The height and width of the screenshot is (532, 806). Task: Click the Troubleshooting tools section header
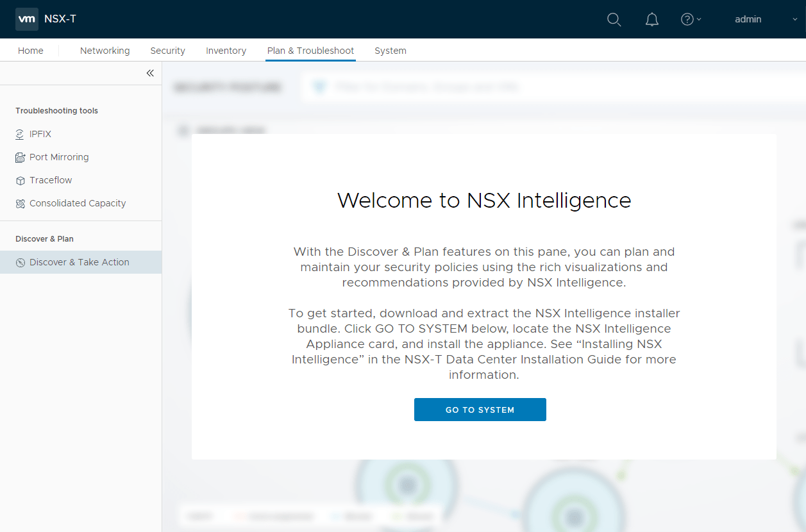point(57,111)
